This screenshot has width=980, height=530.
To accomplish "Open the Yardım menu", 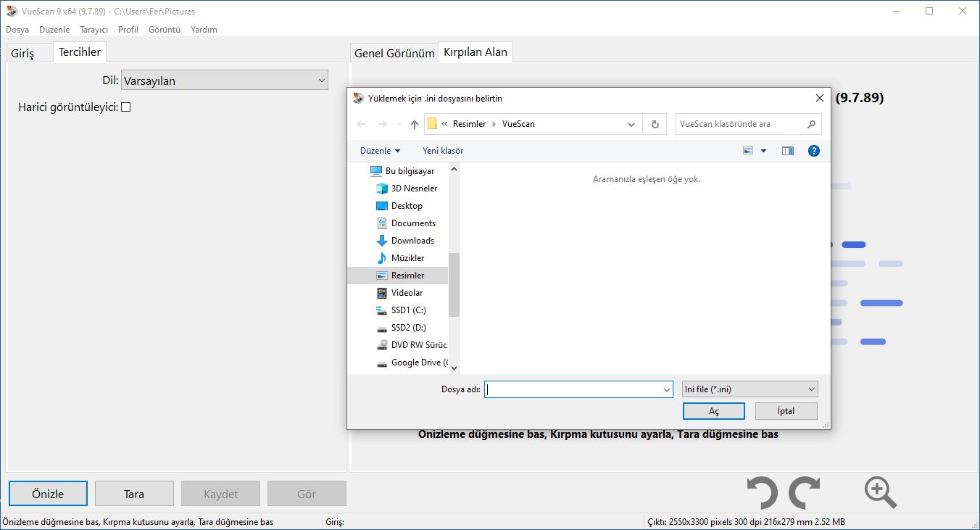I will tap(204, 30).
